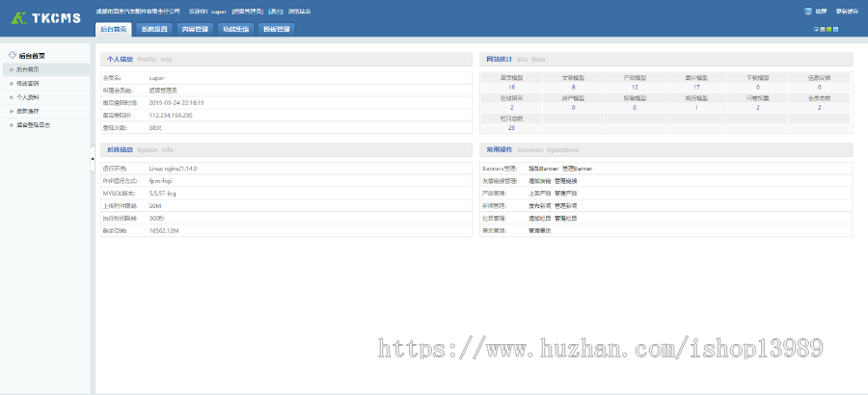Click the Linux nginx/1.14.0 environment value
The height and width of the screenshot is (395, 868).
[x=174, y=169]
